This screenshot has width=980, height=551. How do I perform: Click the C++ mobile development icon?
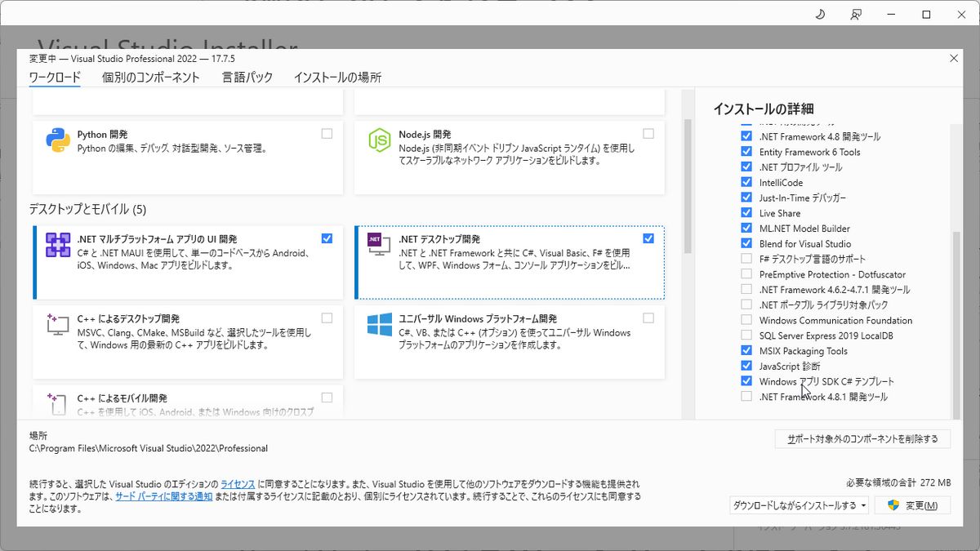coord(58,404)
